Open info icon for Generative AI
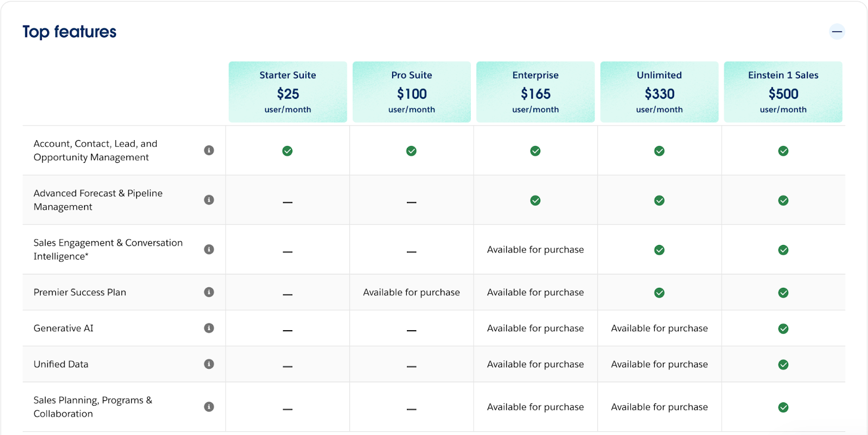This screenshot has width=868, height=435. [x=209, y=328]
